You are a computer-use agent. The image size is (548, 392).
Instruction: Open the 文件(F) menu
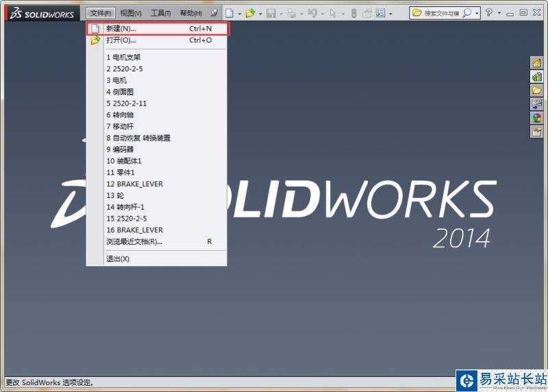pos(101,13)
